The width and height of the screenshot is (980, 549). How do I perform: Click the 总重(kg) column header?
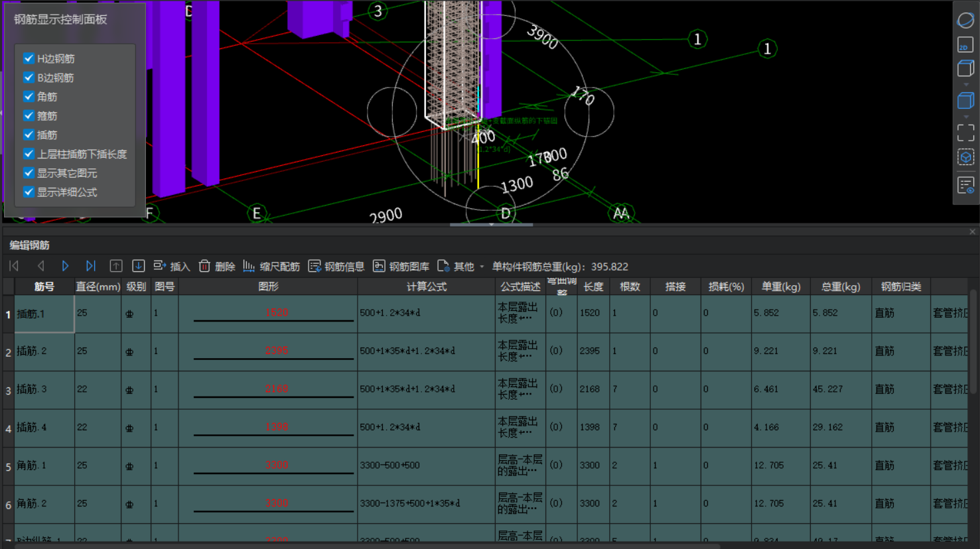pyautogui.click(x=841, y=286)
